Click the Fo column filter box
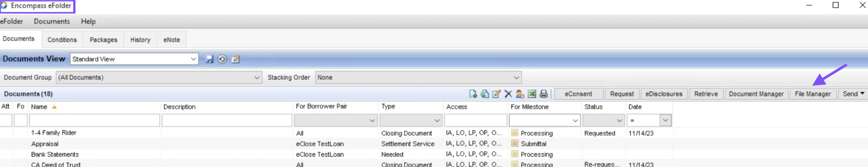The width and height of the screenshot is (868, 167). pyautogui.click(x=20, y=121)
